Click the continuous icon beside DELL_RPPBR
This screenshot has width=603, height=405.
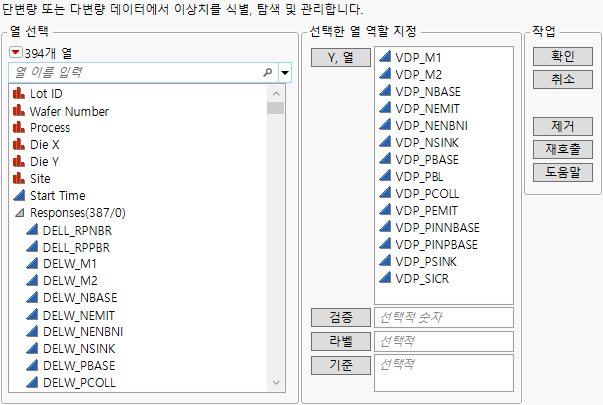pos(32,247)
